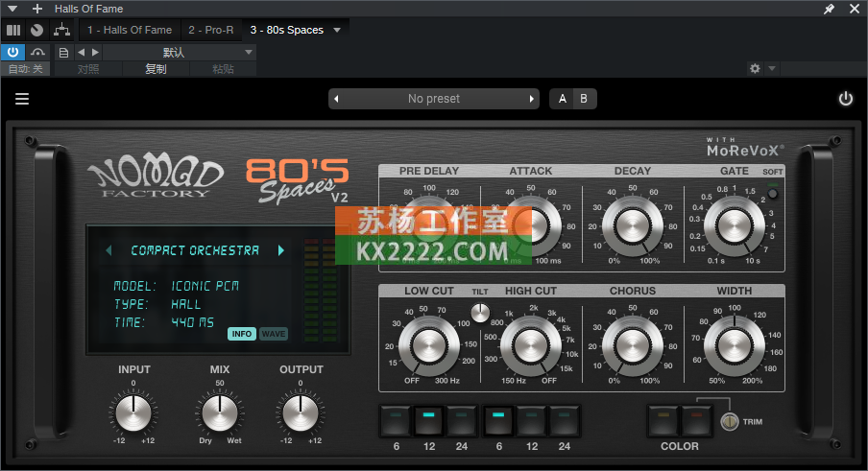Viewport: 868px width, 471px height.
Task: Pin the plugin window
Action: click(829, 9)
